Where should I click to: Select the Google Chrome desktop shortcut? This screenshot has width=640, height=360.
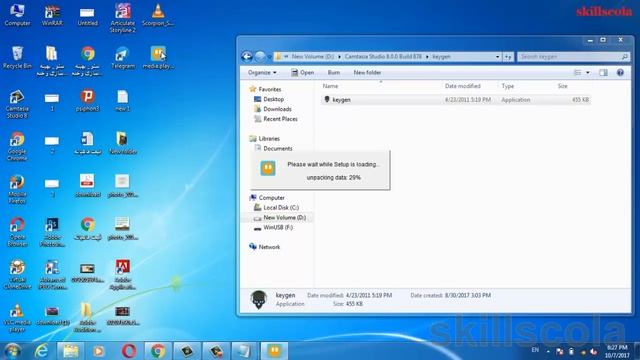coord(17,147)
